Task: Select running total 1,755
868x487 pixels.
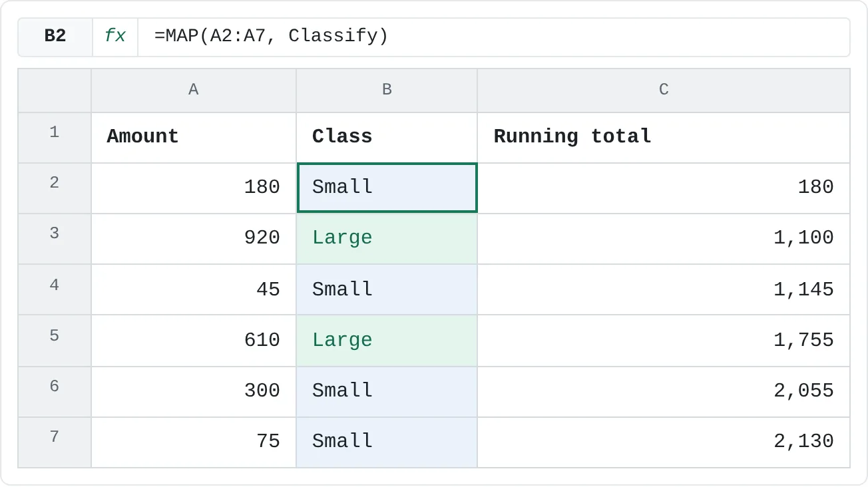Action: (x=664, y=340)
